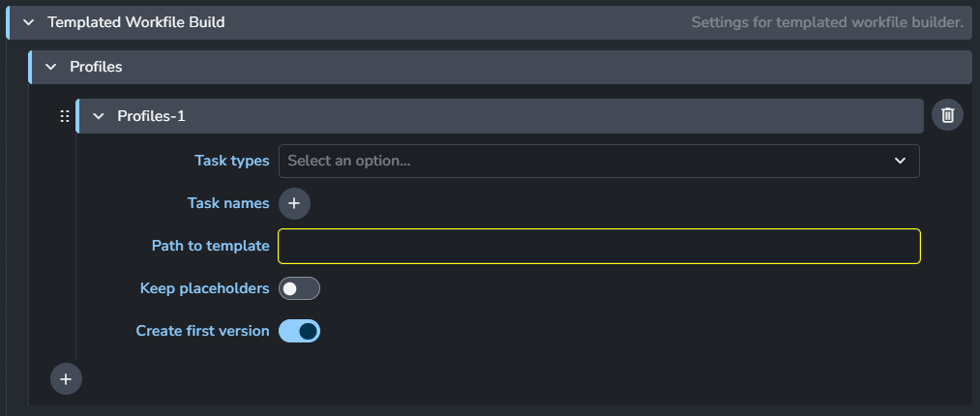
Task: Click the Path to template label
Action: point(210,246)
